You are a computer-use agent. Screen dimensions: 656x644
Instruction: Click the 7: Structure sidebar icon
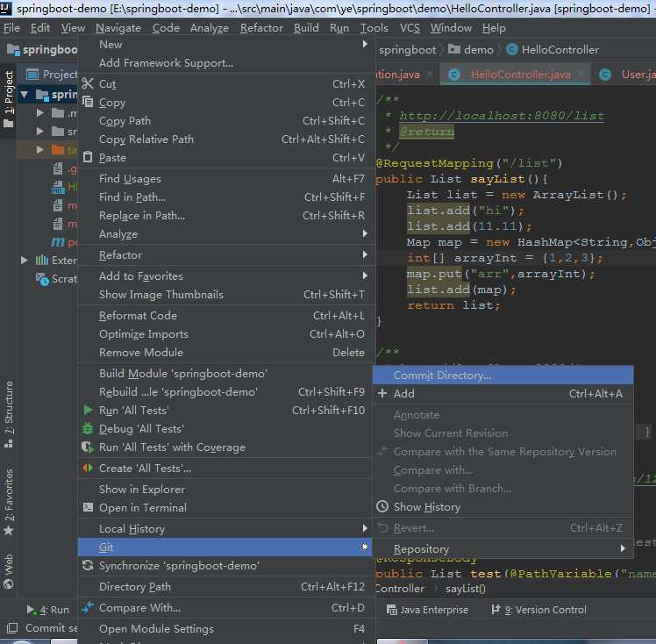[9, 444]
